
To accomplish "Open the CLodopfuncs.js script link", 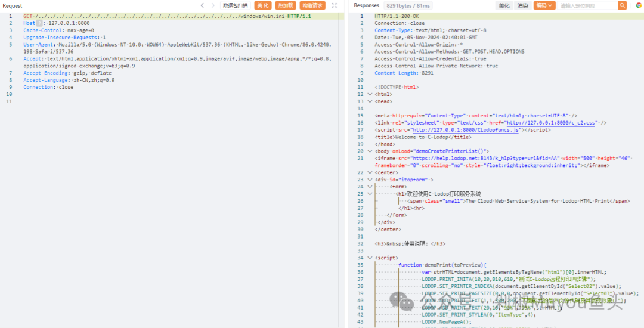I will [x=466, y=130].
